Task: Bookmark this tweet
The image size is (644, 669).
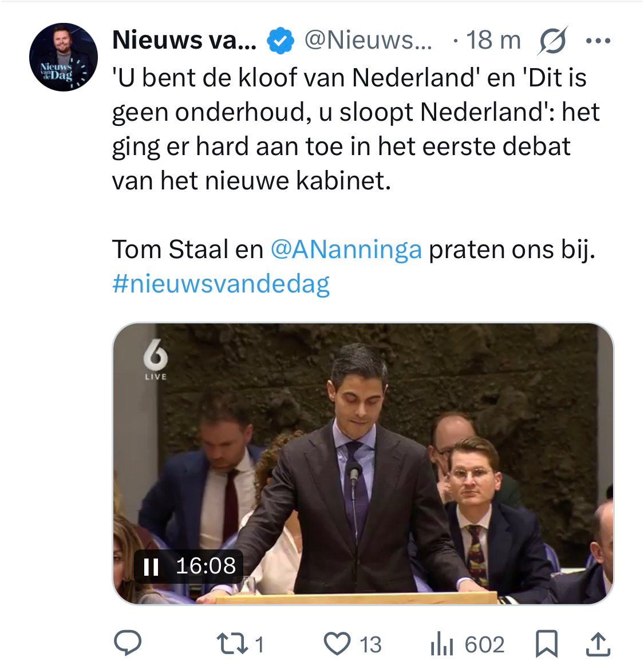Action: (546, 644)
